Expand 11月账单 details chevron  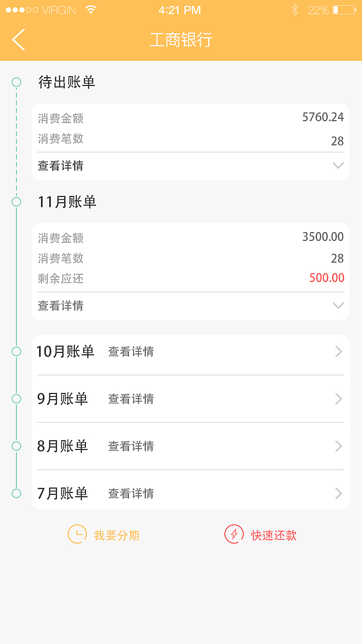pos(338,305)
